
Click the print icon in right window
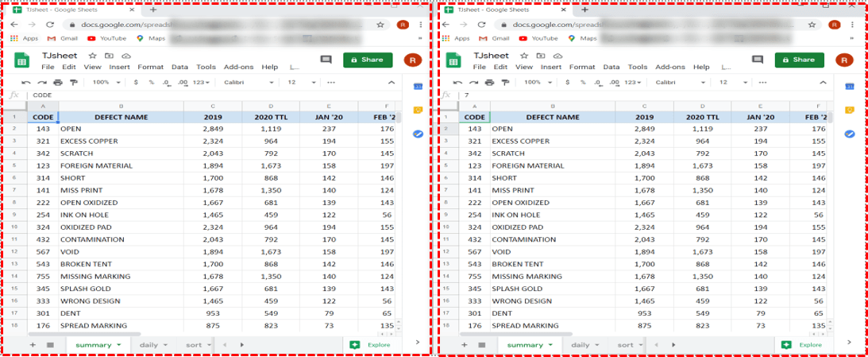(x=488, y=83)
